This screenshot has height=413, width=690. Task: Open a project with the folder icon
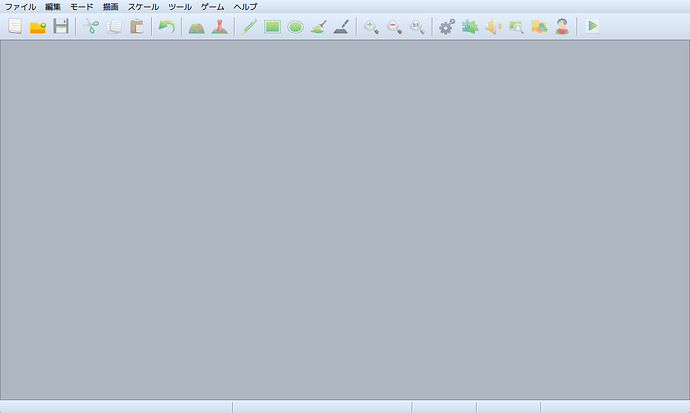tap(38, 27)
